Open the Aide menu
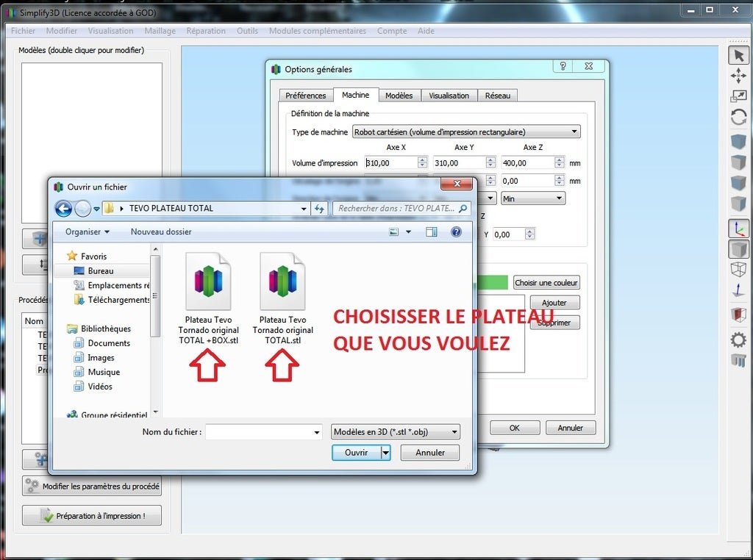Viewport: 753px width, 560px height. (x=426, y=31)
